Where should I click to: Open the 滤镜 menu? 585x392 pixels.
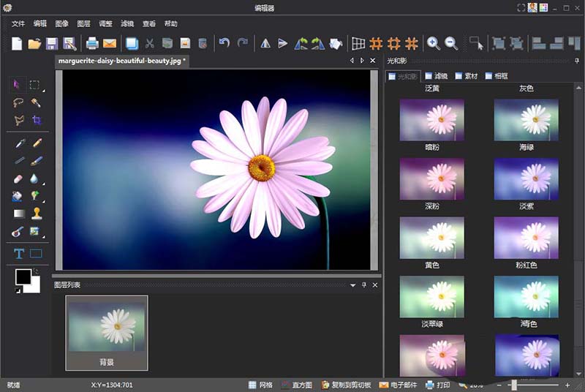click(x=127, y=23)
